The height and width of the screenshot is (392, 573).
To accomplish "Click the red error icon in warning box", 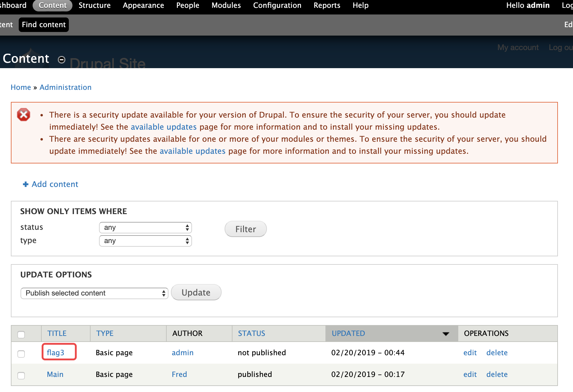I will pos(24,115).
